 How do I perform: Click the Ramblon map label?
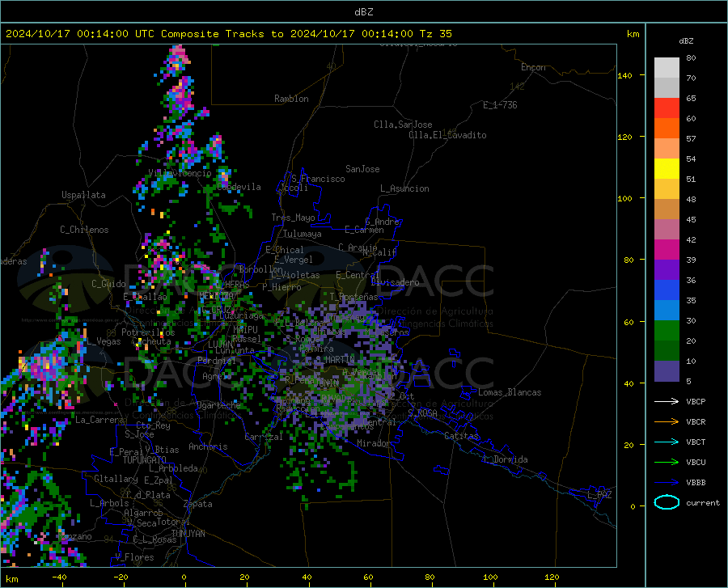(291, 99)
